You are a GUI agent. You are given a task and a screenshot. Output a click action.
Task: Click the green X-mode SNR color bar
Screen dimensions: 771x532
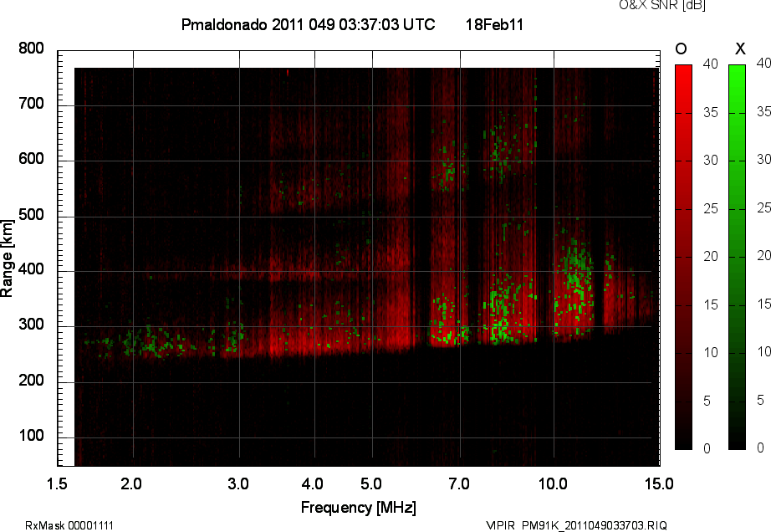737,256
